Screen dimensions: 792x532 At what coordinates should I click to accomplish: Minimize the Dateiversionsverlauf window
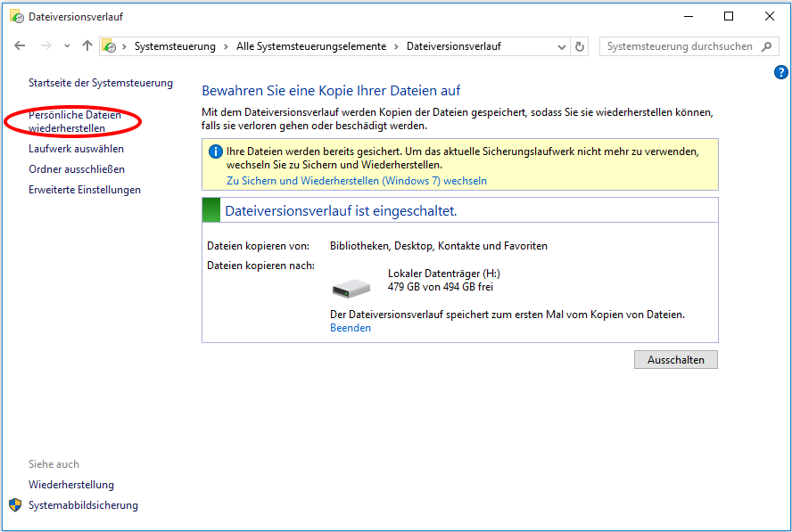pyautogui.click(x=689, y=17)
